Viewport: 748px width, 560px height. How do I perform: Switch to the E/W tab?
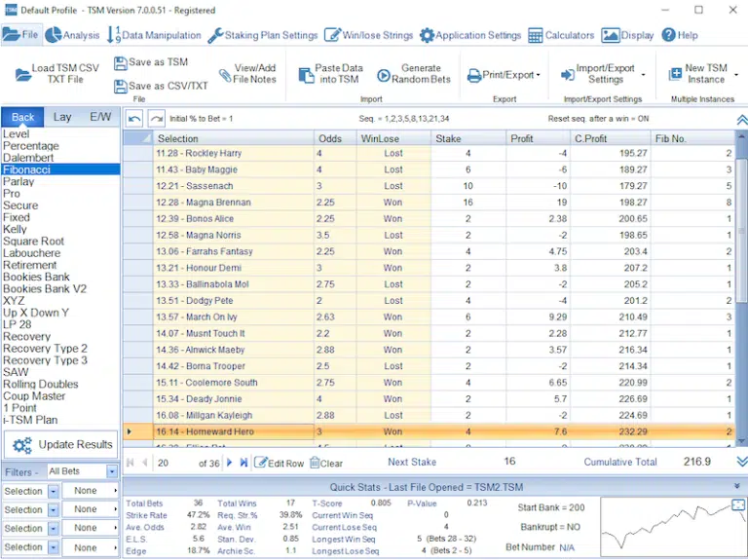tap(100, 117)
